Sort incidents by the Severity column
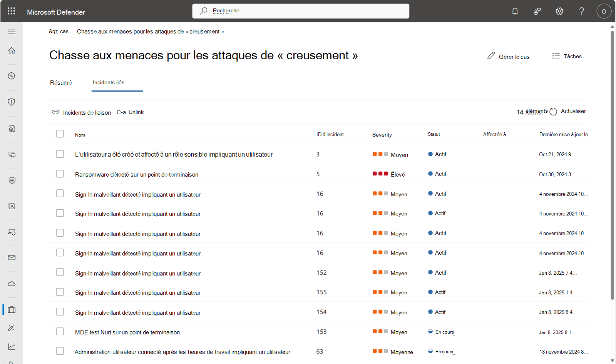This screenshot has width=616, height=364. pyautogui.click(x=382, y=134)
